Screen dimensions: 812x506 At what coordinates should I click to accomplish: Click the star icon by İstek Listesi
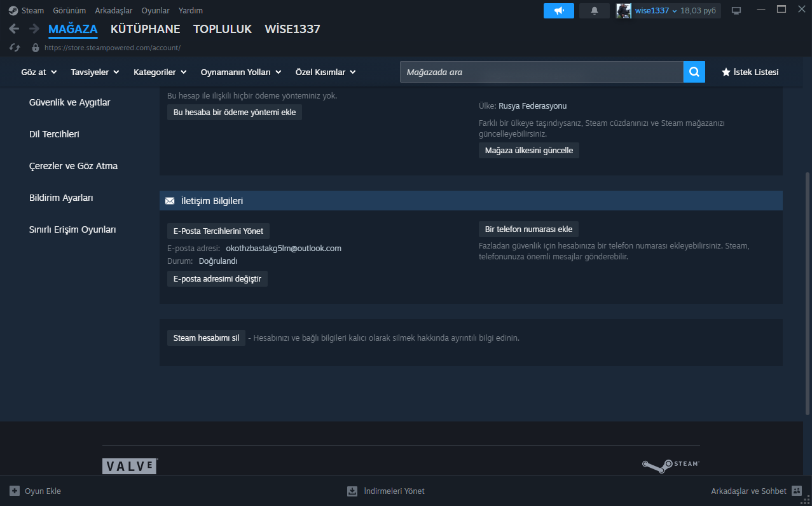tap(726, 72)
